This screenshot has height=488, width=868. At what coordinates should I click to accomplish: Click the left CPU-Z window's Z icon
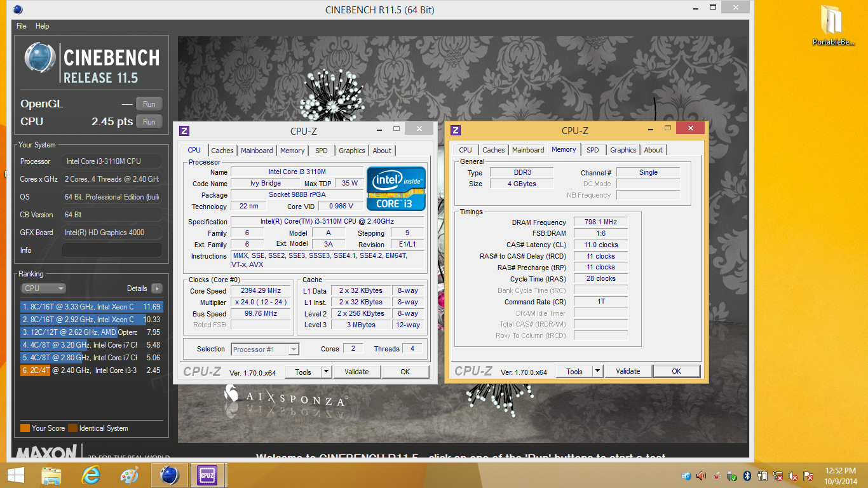184,131
